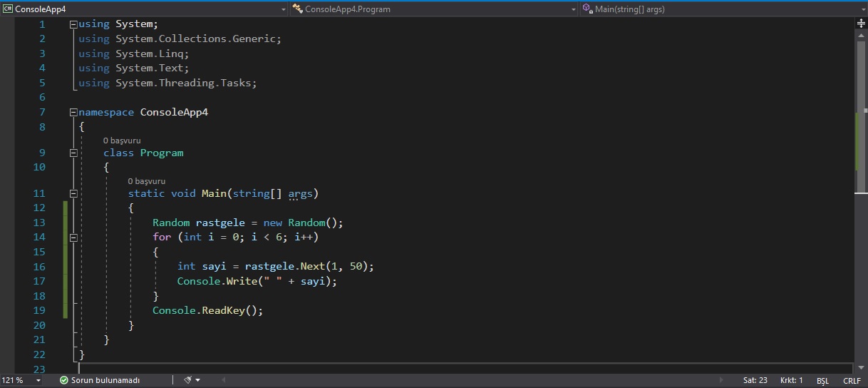Click 'new Random()' on line 13
868x388 pixels.
pyautogui.click(x=301, y=223)
